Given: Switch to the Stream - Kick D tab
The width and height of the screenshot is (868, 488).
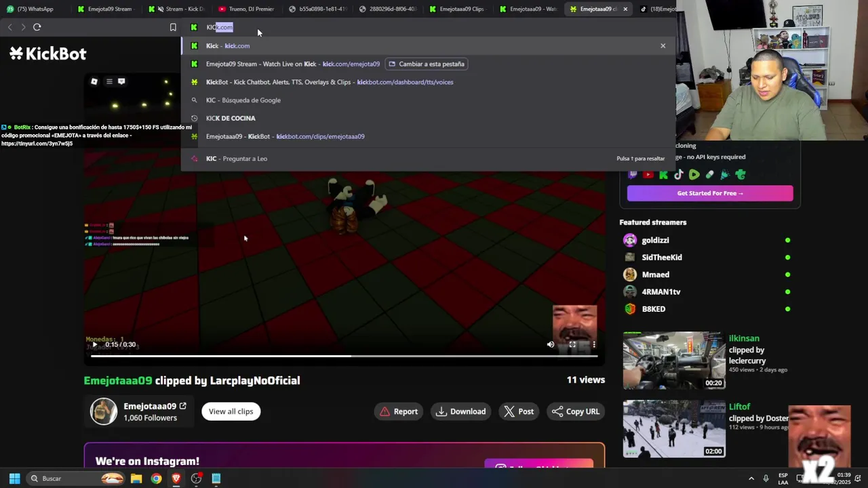Looking at the screenshot, I should pos(178,9).
